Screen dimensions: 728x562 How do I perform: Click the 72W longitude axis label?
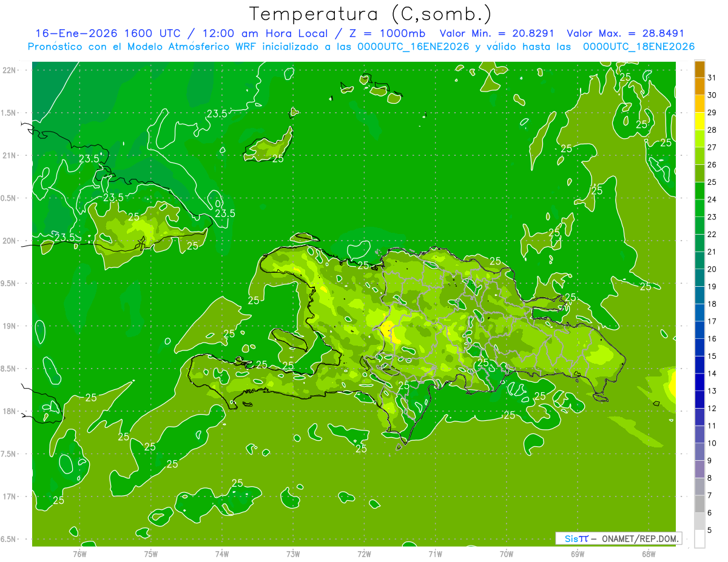(x=364, y=554)
